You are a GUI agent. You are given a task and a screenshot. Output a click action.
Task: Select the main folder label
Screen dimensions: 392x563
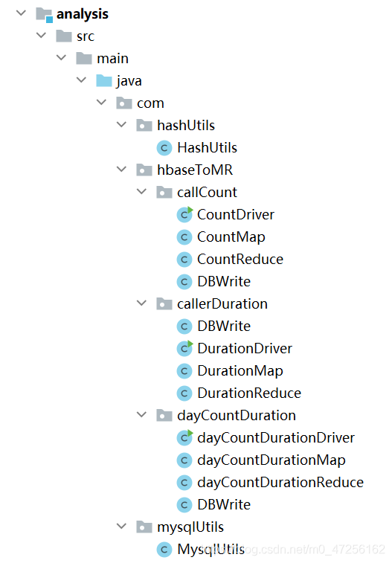[112, 59]
